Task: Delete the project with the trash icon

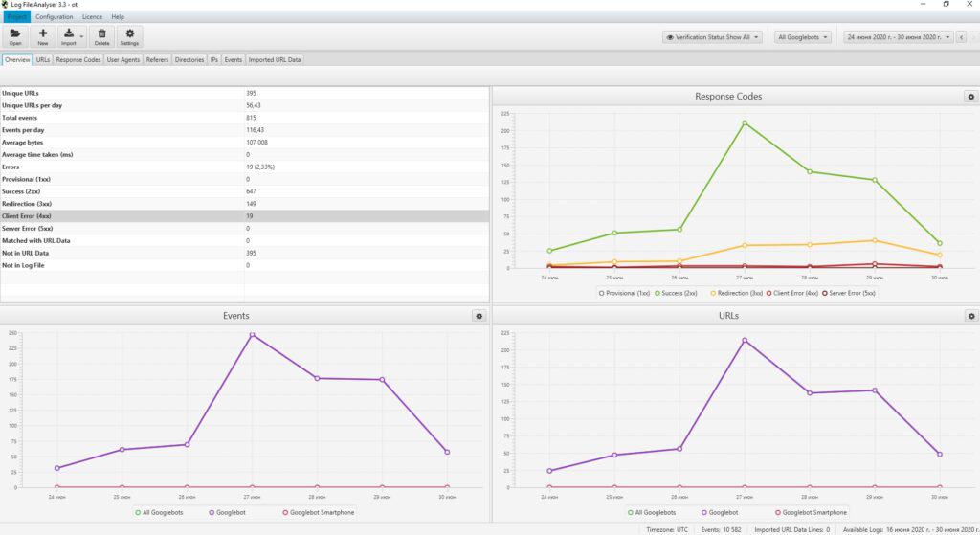Action: (x=101, y=37)
